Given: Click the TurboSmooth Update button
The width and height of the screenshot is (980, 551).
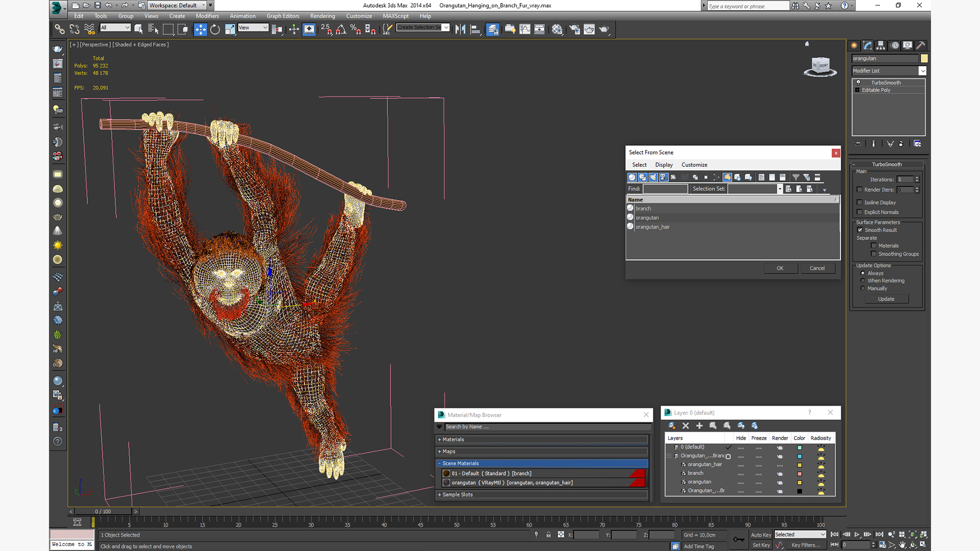Looking at the screenshot, I should [886, 298].
